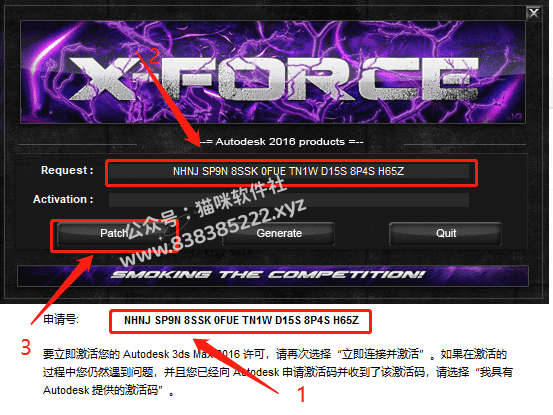
Task: Click the X-FORCE logo banner
Action: click(x=273, y=72)
